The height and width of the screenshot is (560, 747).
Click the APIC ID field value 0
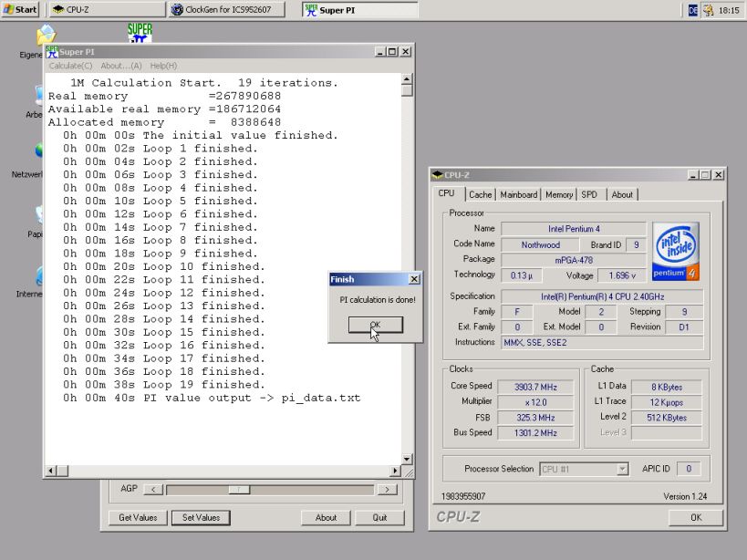(x=689, y=469)
